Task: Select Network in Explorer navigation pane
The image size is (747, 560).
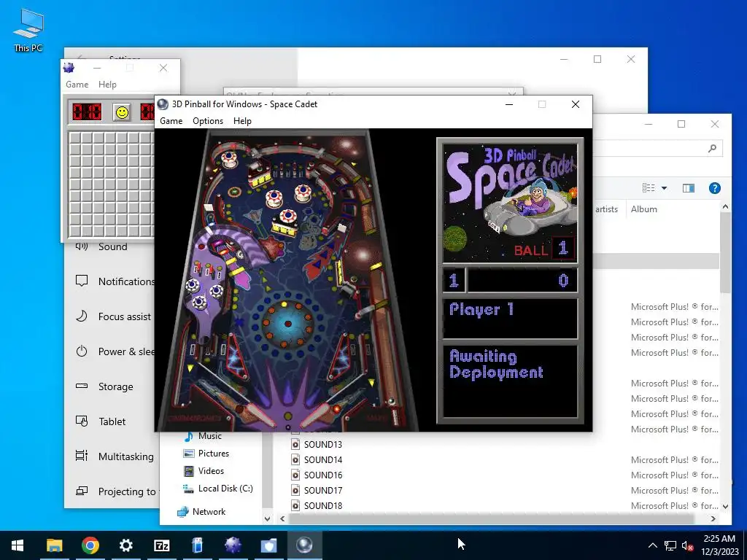Action: [x=201, y=512]
